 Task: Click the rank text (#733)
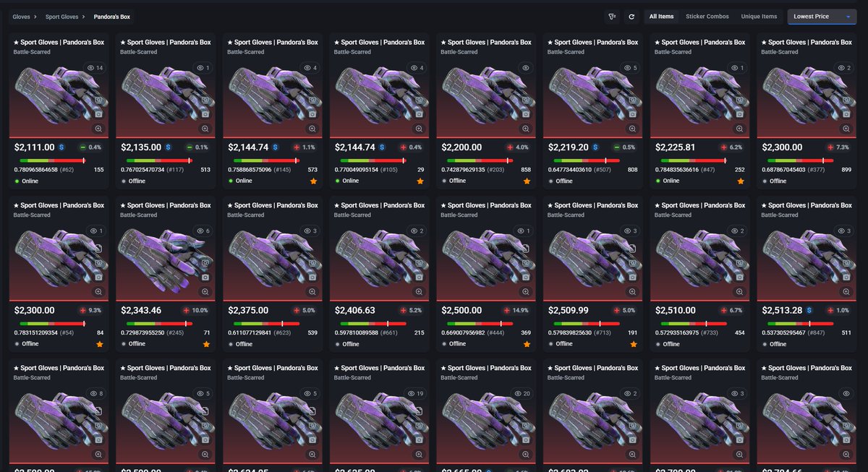709,333
